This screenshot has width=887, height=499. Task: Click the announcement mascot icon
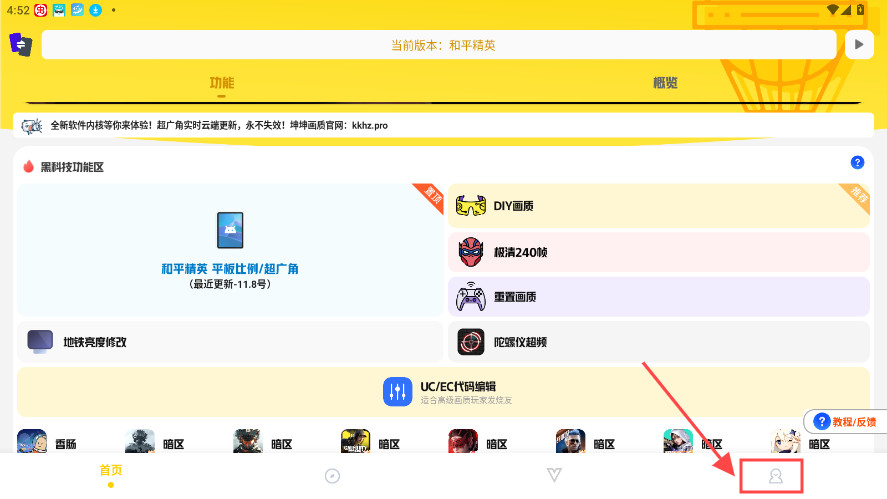(32, 126)
